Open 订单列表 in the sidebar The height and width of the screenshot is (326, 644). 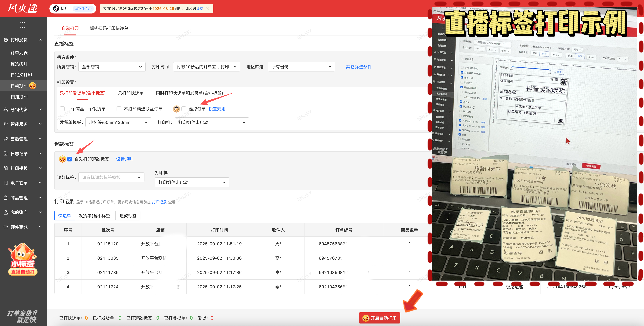click(19, 53)
